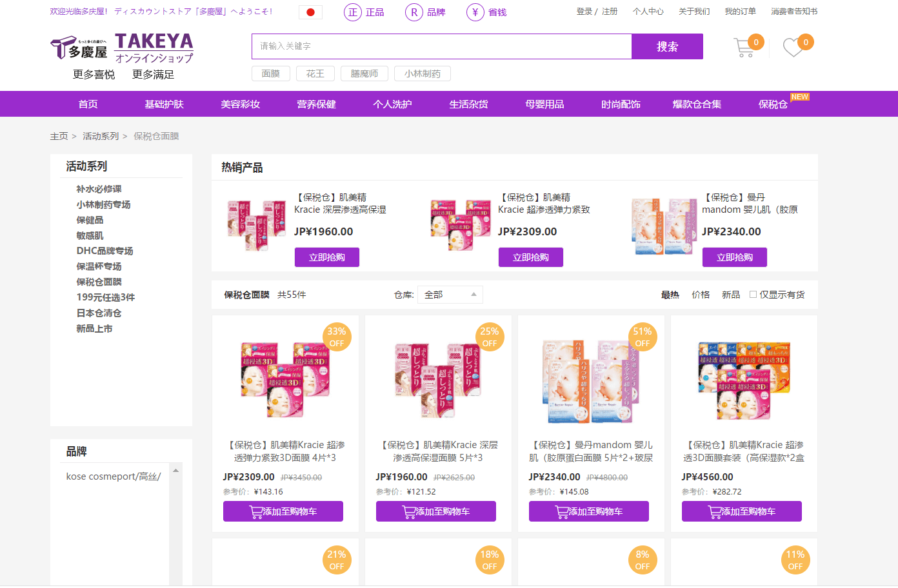Open the mandom 婴儿肌 product thumbnail
Viewport: 898px width, 588px height.
click(x=591, y=380)
